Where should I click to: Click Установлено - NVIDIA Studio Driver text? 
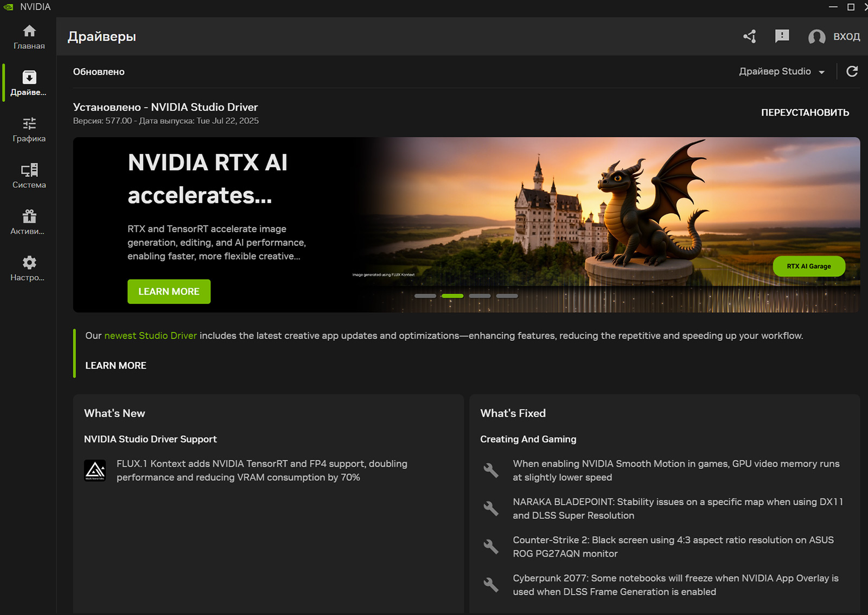pyautogui.click(x=165, y=107)
